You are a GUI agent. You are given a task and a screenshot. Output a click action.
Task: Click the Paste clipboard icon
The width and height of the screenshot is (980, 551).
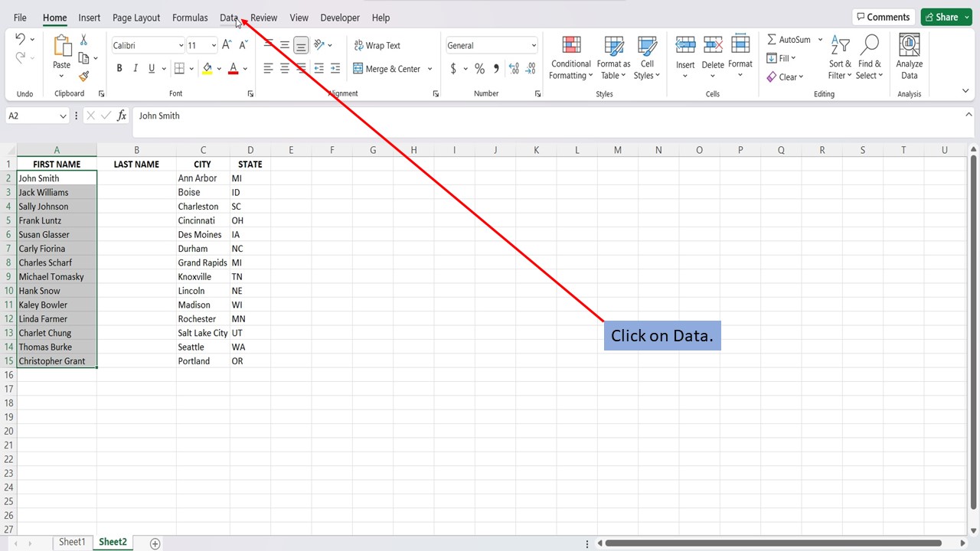tap(62, 46)
